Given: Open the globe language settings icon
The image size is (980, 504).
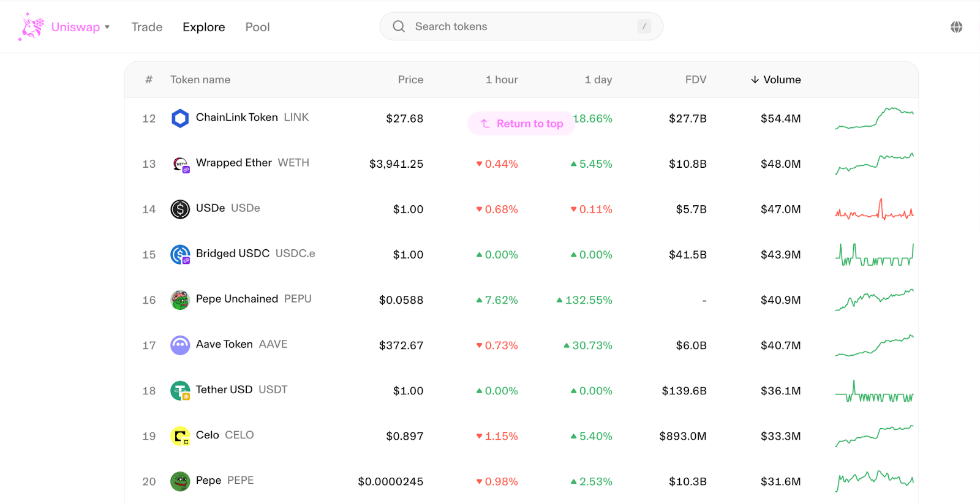Looking at the screenshot, I should click(x=956, y=27).
